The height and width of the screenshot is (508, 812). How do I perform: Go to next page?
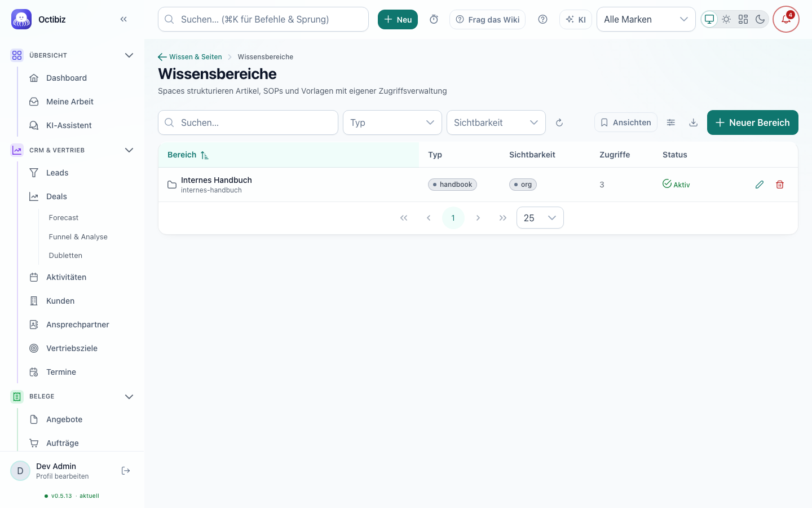[x=478, y=218]
